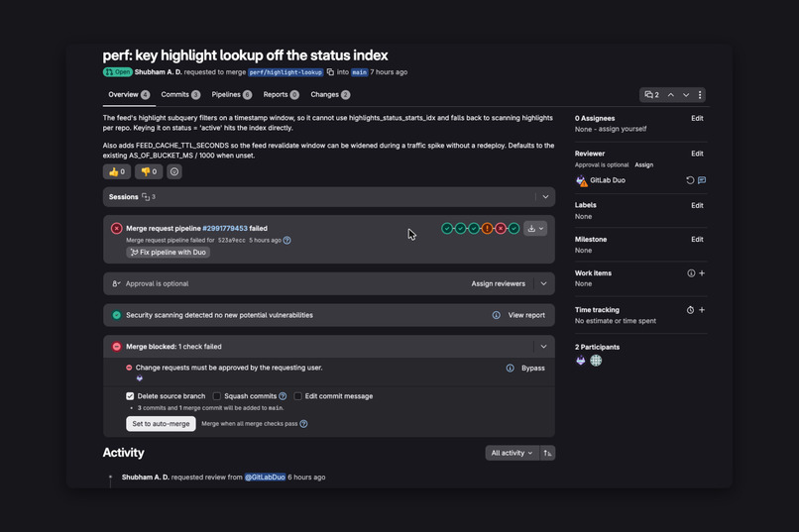799x532 pixels.
Task: Click GitLab Duo reviewer comment icon
Action: pyautogui.click(x=702, y=180)
